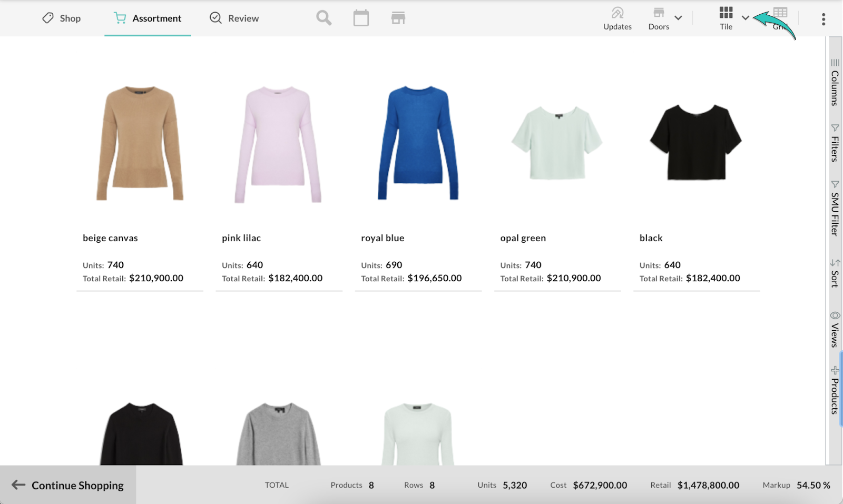Viewport: 843px width, 504px height.
Task: Click the search magnifier icon
Action: 324,18
